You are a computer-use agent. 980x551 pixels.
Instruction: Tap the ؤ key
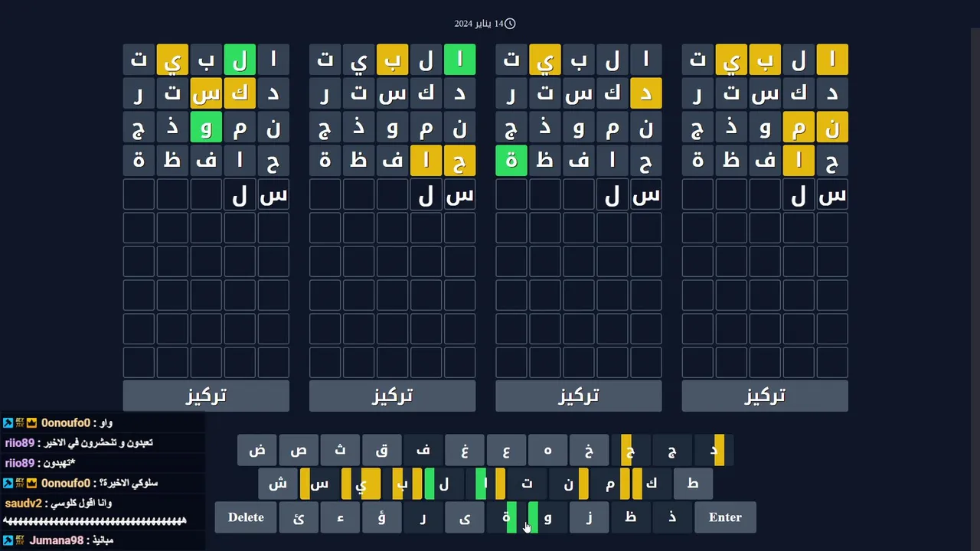point(381,517)
